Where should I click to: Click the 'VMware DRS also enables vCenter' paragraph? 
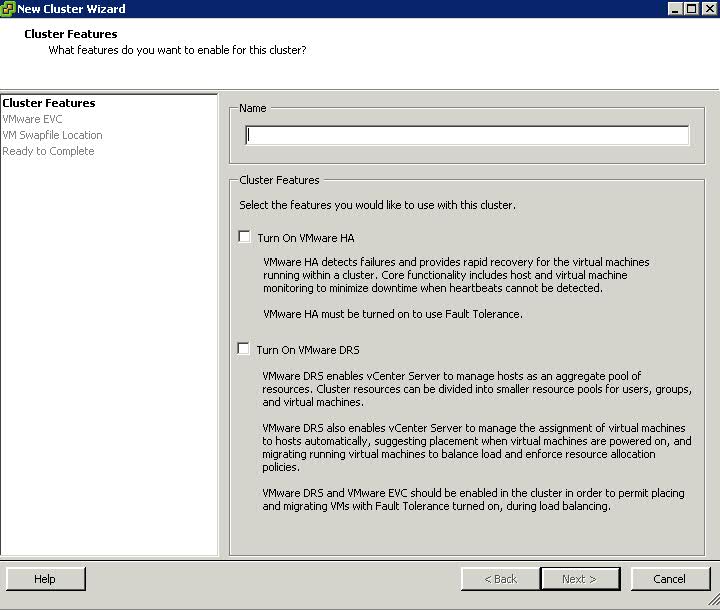point(477,447)
